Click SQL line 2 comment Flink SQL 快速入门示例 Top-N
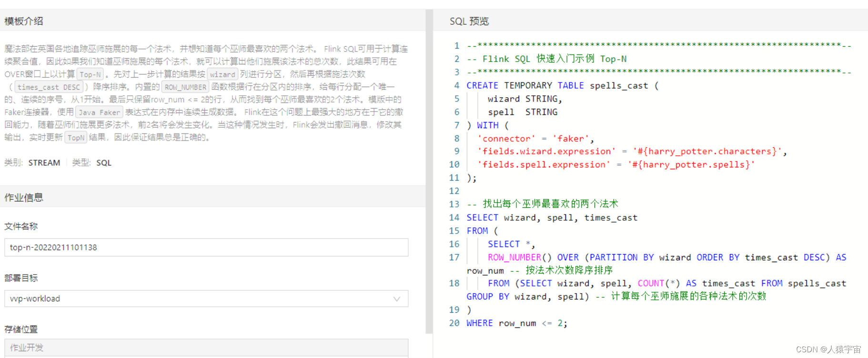This screenshot has height=358, width=868. click(546, 59)
